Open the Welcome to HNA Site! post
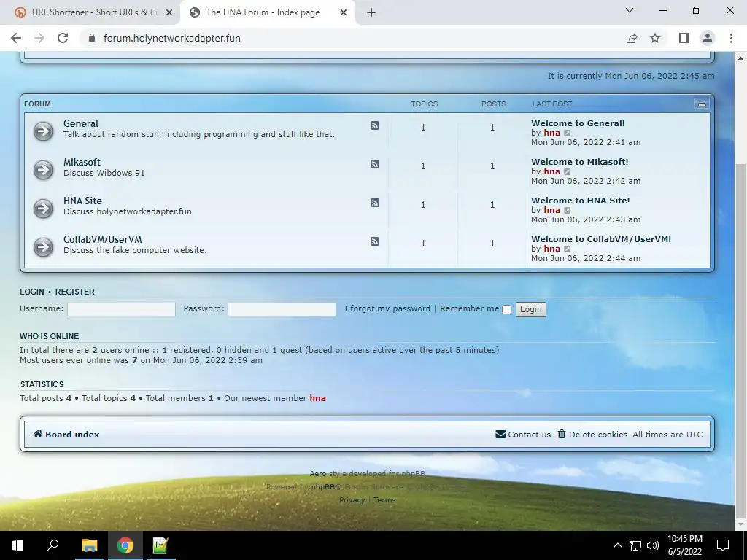The width and height of the screenshot is (747, 560). pyautogui.click(x=580, y=200)
